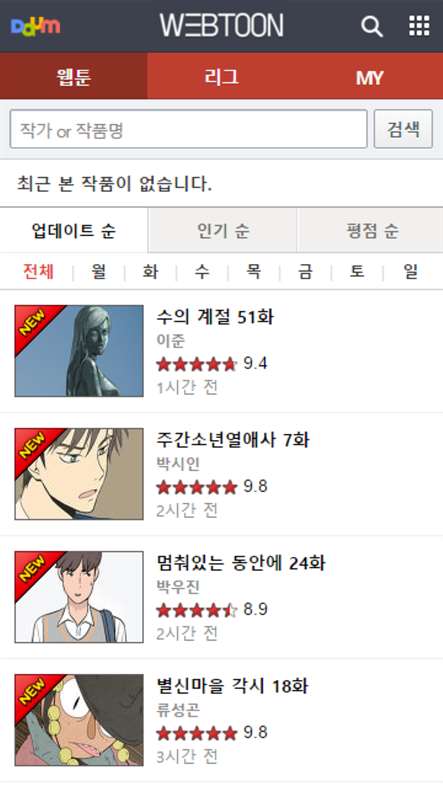The image size is (443, 788).
Task: Select the 웹툰 tab
Action: point(74,76)
